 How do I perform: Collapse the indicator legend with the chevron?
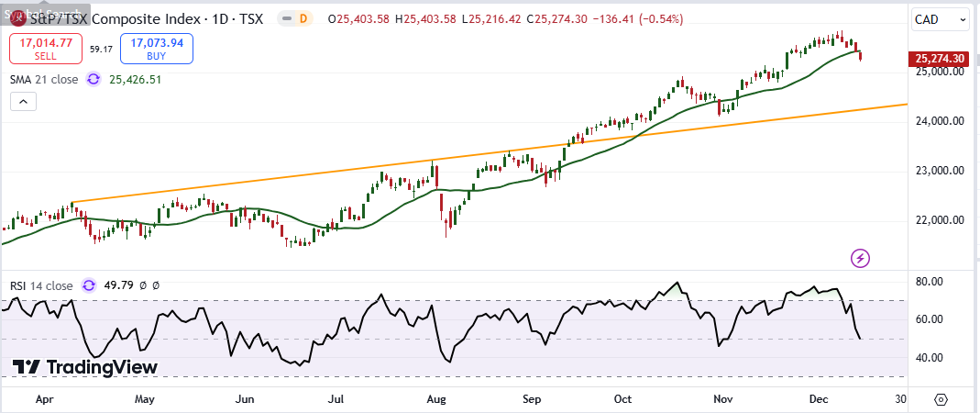pos(22,103)
